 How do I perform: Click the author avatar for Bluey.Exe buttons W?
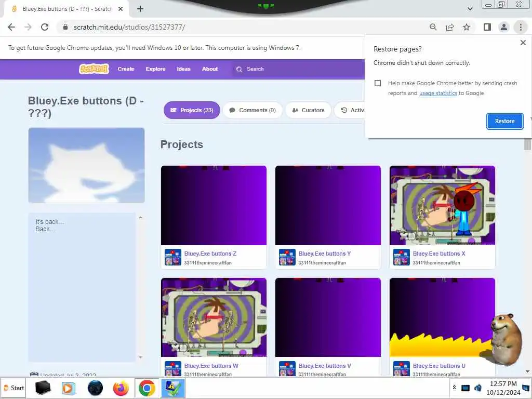pyautogui.click(x=172, y=369)
